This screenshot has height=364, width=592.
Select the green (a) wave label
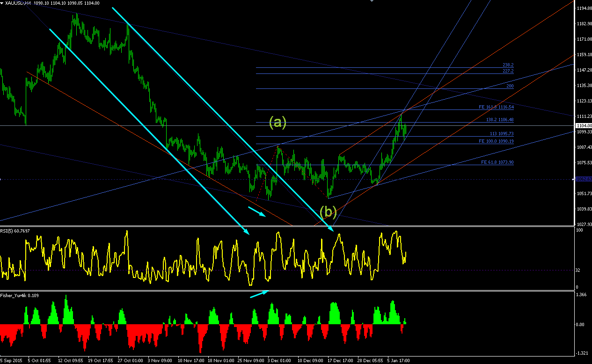point(277,123)
